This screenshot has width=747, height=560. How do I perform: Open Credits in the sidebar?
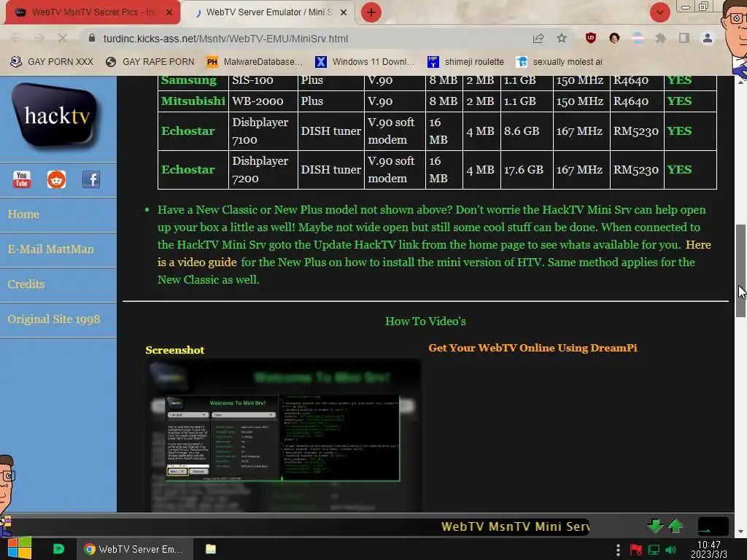26,284
